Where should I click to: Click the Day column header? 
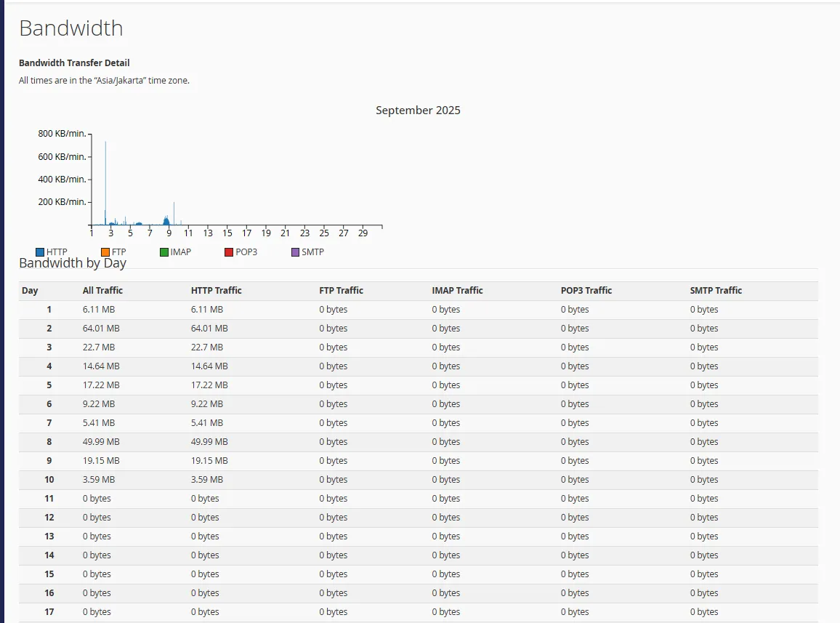(x=30, y=291)
